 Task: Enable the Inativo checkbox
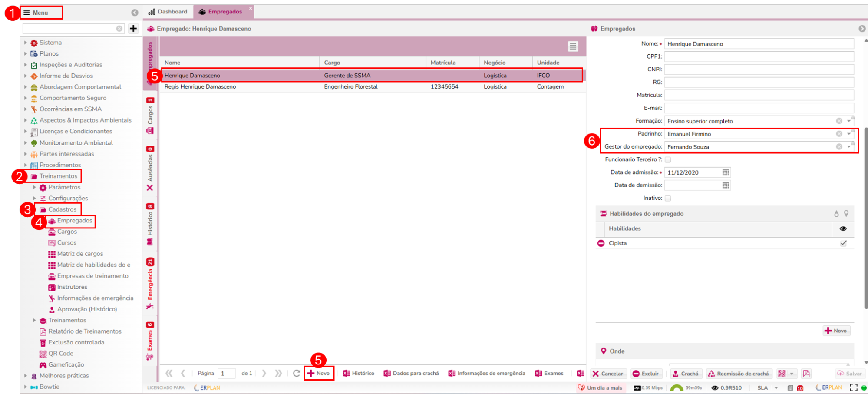coord(668,198)
